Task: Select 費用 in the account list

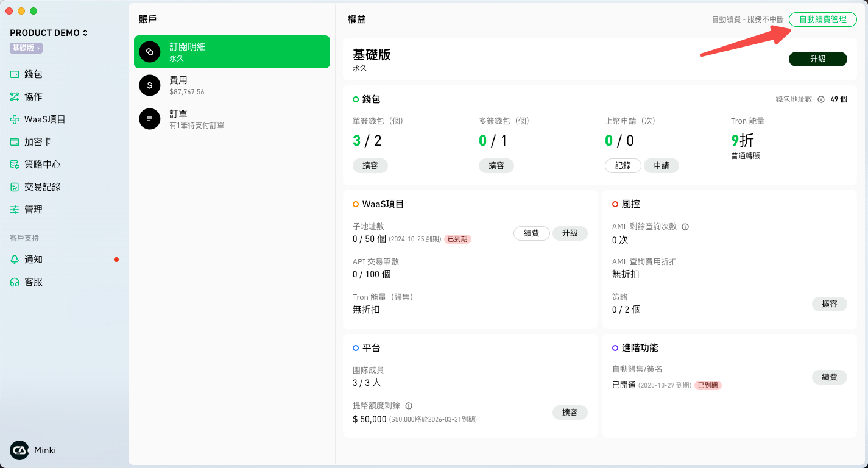Action: (x=232, y=85)
